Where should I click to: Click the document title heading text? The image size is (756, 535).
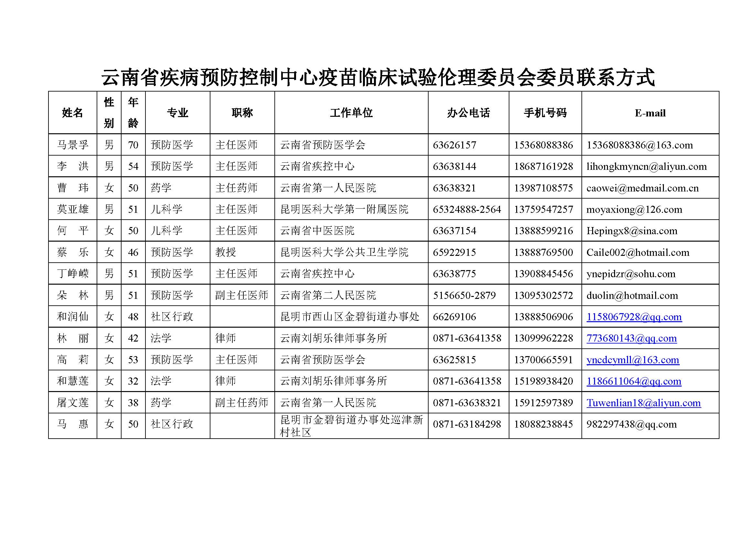click(378, 77)
